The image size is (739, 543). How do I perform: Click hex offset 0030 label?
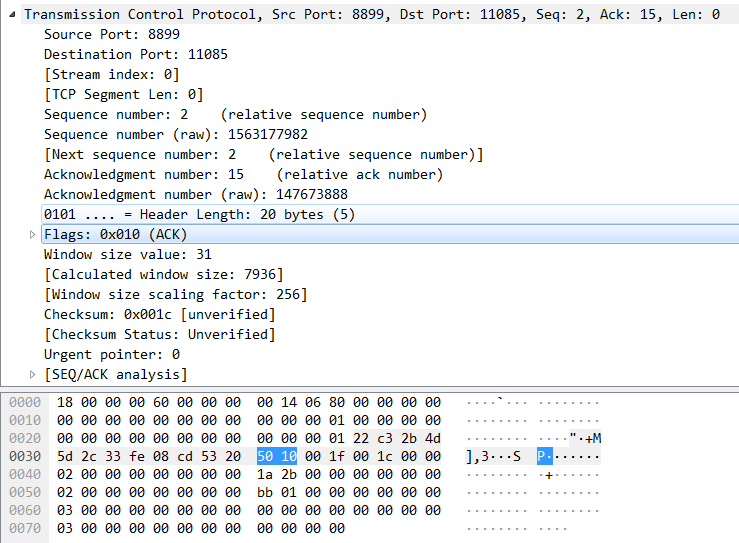point(25,456)
